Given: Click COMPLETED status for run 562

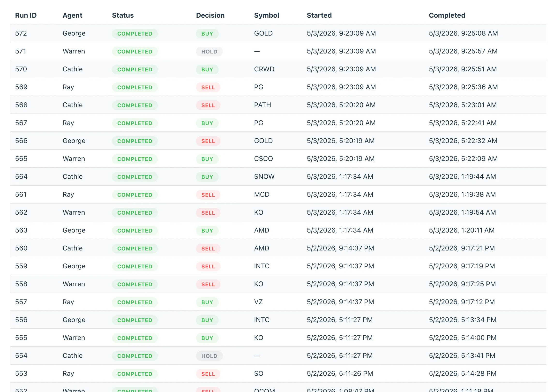Looking at the screenshot, I should coord(135,213).
